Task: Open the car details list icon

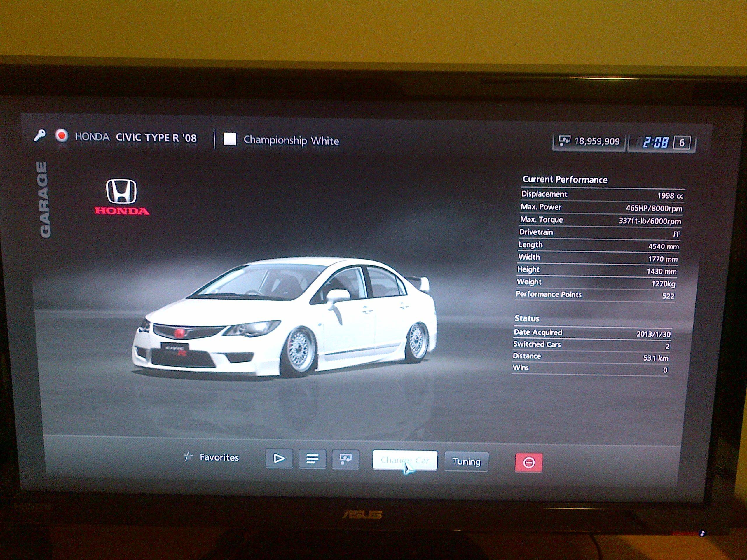Action: (x=312, y=459)
